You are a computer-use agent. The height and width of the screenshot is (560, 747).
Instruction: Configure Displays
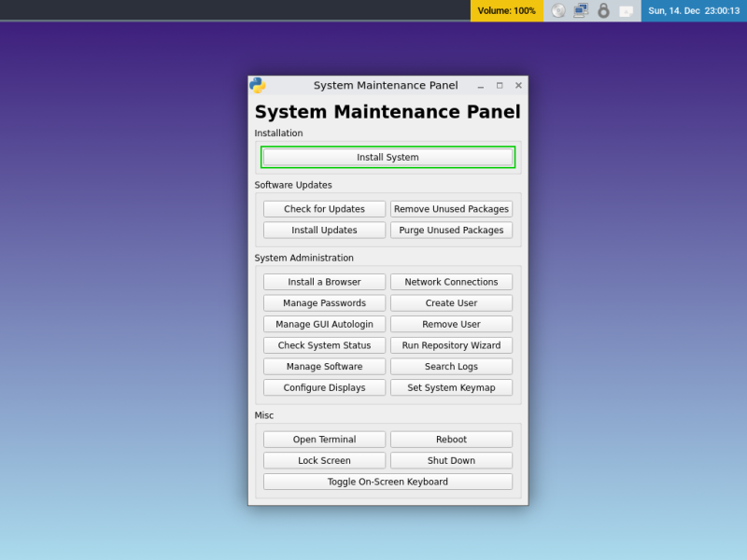(x=324, y=387)
